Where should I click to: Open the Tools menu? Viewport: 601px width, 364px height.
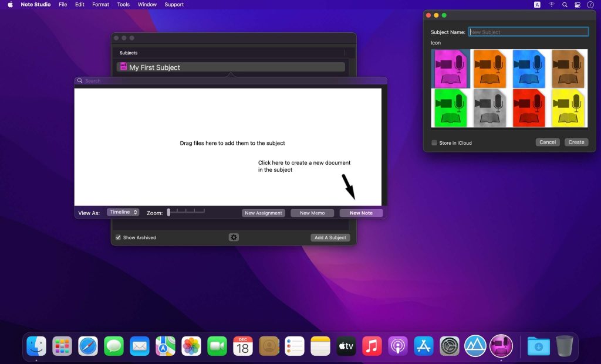(123, 5)
